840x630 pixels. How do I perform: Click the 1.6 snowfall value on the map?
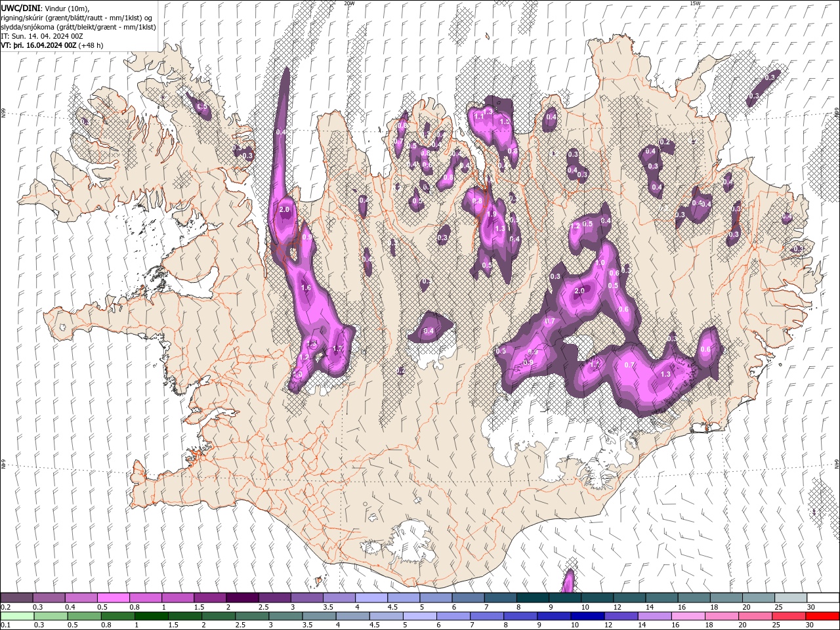point(306,288)
